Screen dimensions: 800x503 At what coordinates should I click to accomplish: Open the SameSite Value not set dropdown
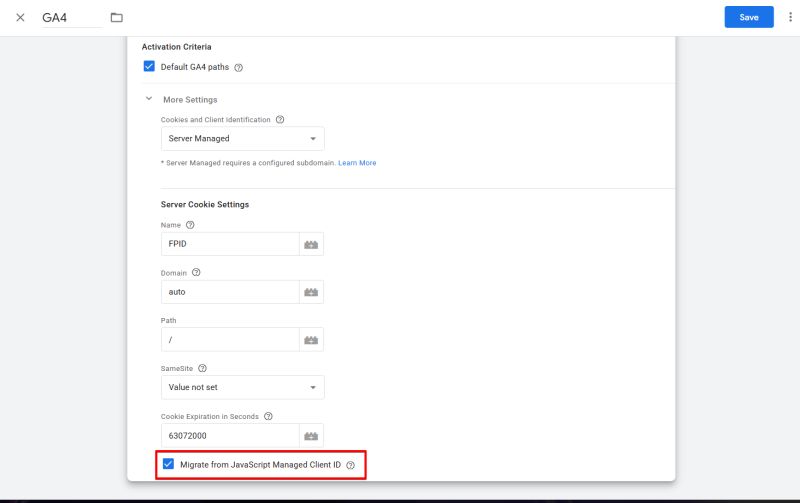tap(242, 387)
